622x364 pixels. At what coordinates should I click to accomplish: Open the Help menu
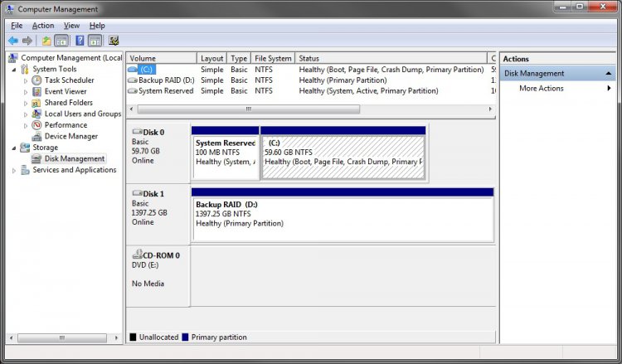[x=97, y=26]
